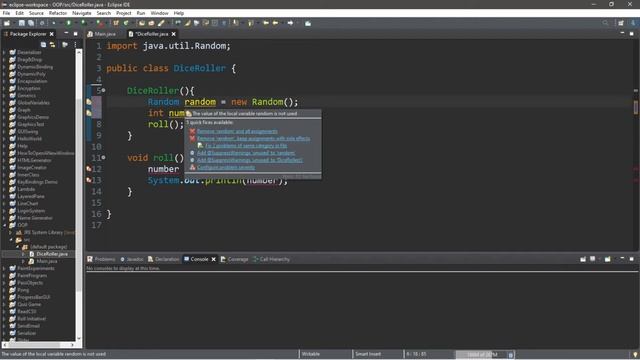The height and width of the screenshot is (360, 640).
Task: Open the Run menu
Action: pos(141,13)
